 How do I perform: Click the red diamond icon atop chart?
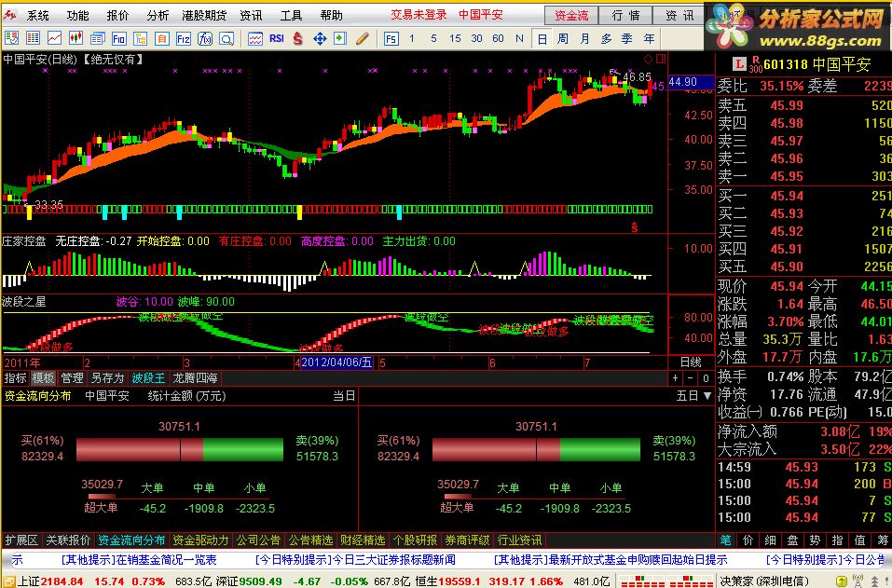click(x=648, y=59)
